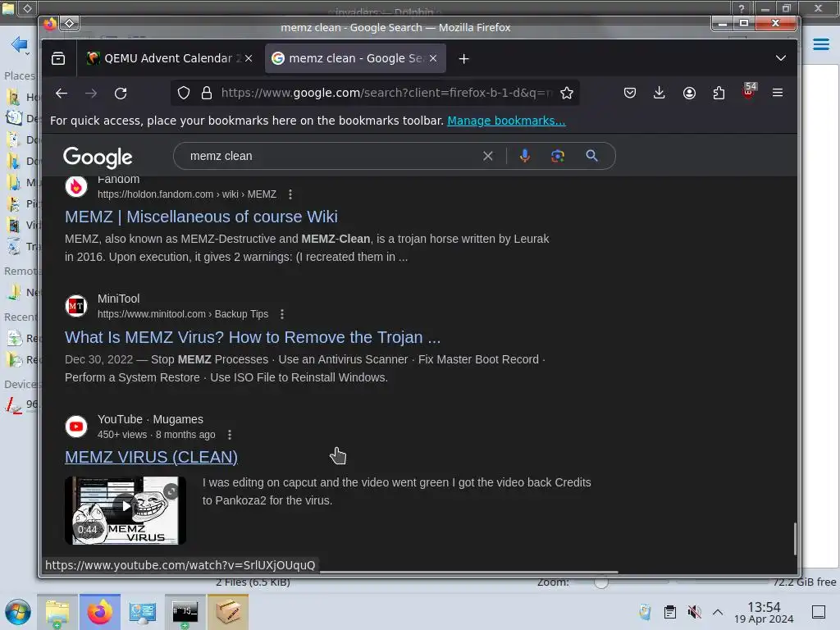840x630 pixels.
Task: Click the YouTube result favicon
Action: click(76, 427)
